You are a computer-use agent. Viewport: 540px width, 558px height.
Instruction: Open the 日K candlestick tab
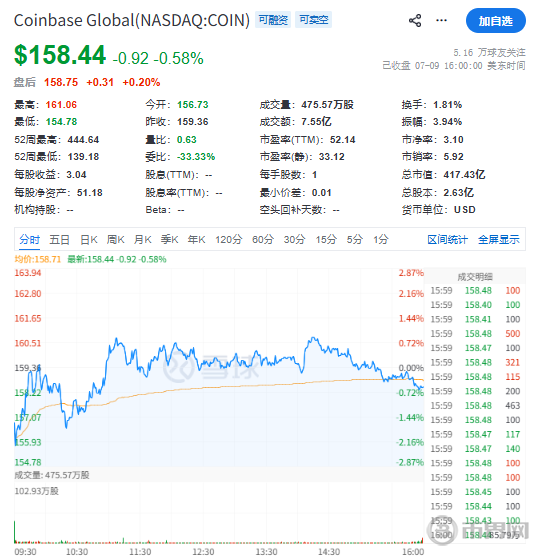coord(89,239)
